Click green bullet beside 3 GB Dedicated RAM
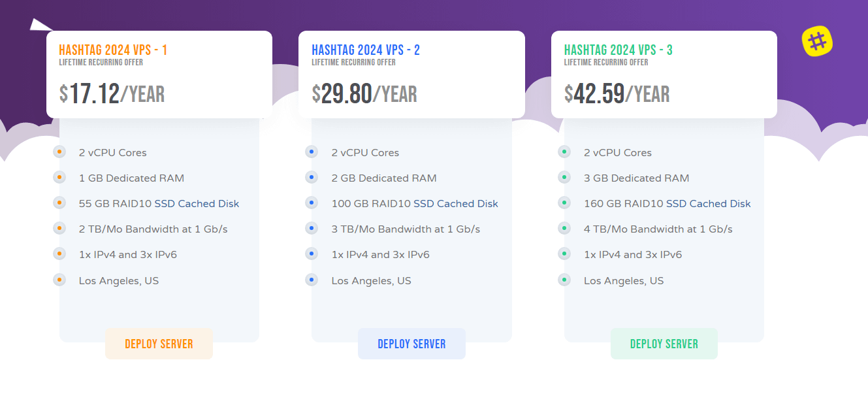 (x=564, y=178)
